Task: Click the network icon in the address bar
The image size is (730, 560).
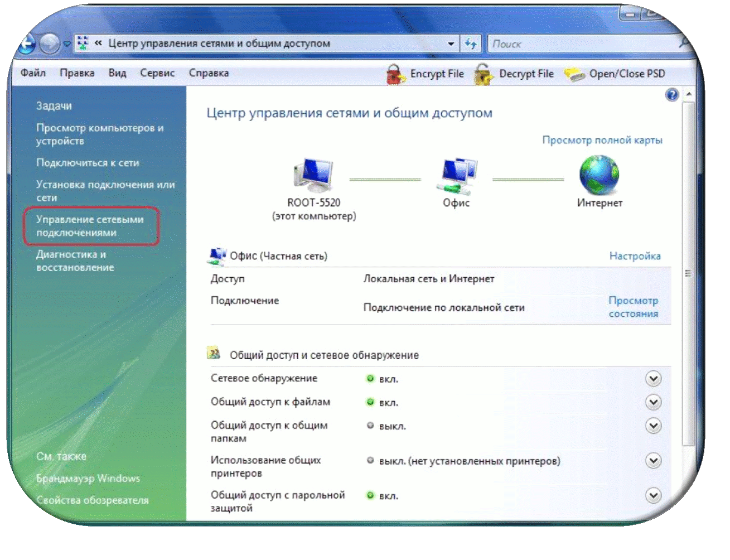Action: click(83, 43)
